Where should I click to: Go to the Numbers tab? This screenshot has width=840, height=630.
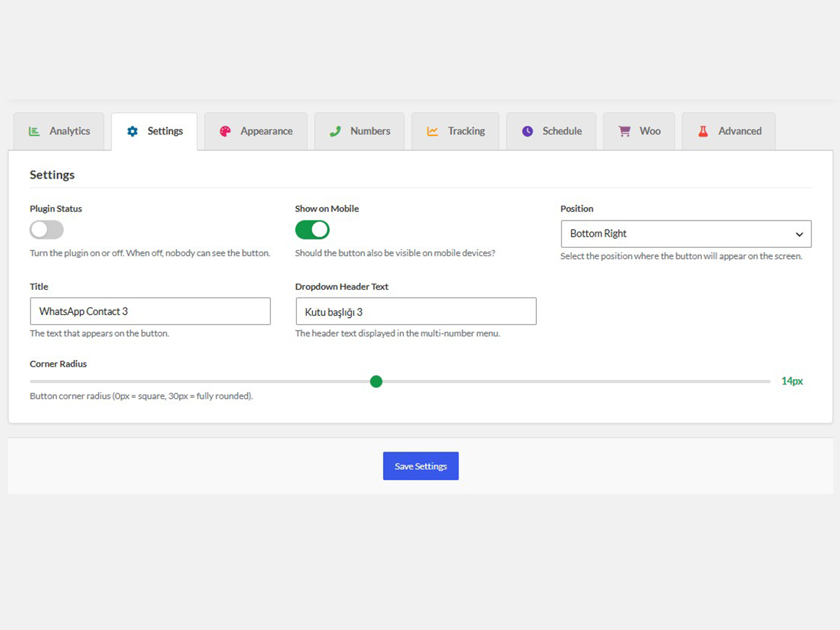[x=359, y=131]
